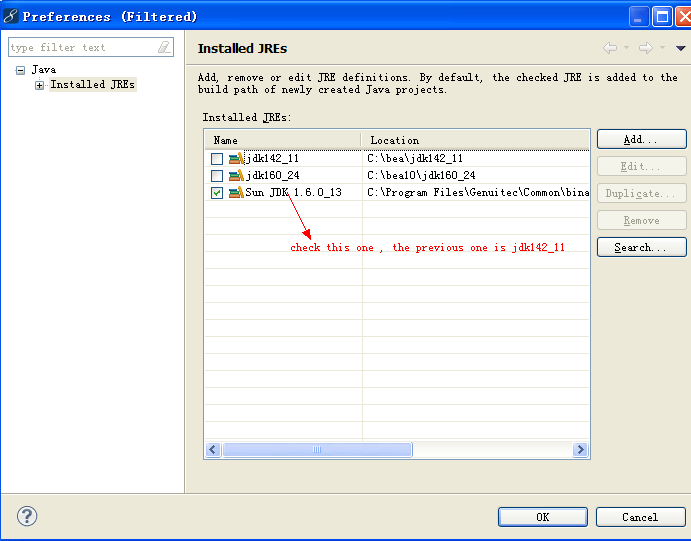Confirm with the OK button

click(x=543, y=517)
